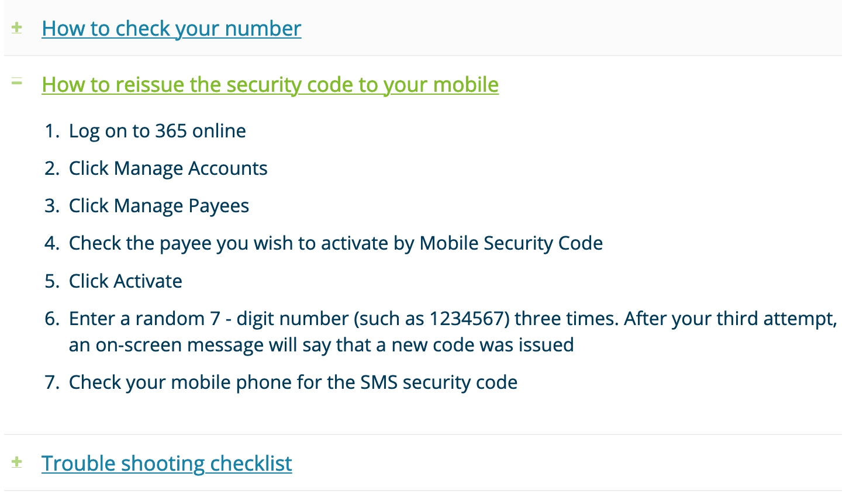Click the example number 1234567
This screenshot has width=863, height=504.
(x=467, y=319)
